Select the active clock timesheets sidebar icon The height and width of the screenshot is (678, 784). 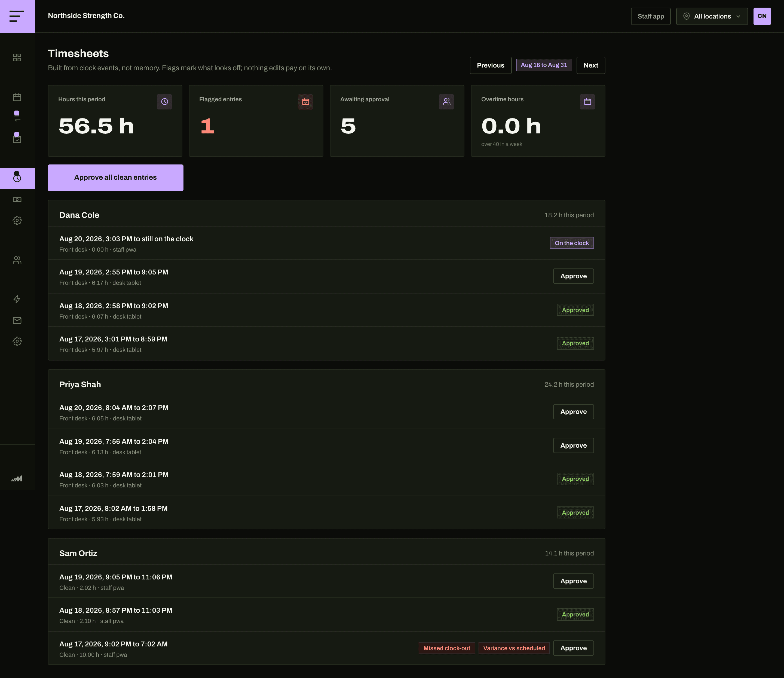tap(17, 178)
